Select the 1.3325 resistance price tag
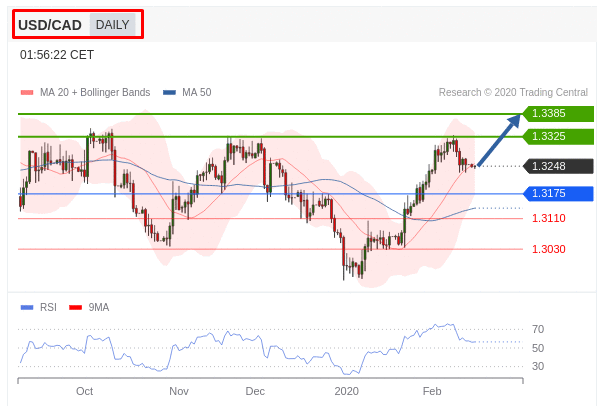The image size is (602, 412). pos(558,136)
